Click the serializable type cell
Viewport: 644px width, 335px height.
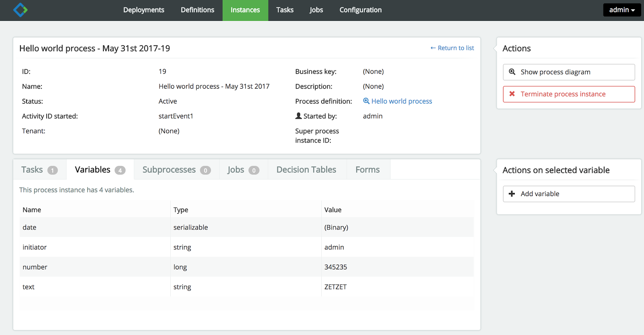pos(246,227)
